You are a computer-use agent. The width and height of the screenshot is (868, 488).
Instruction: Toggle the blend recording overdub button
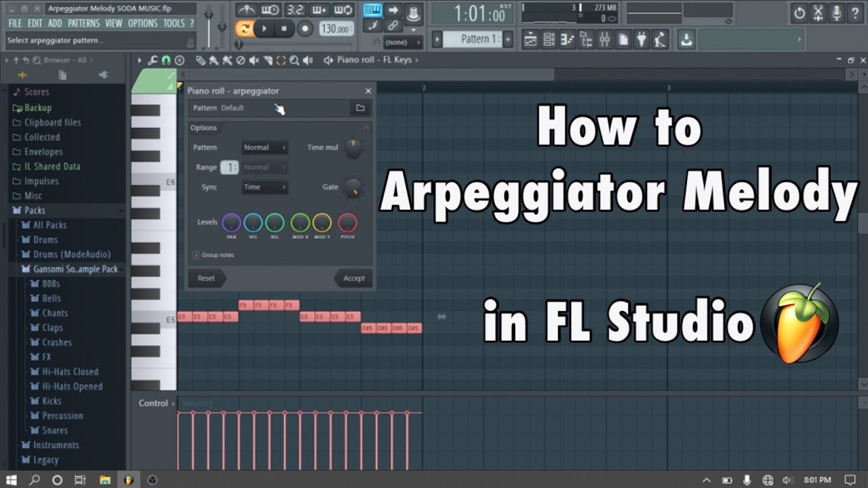(x=319, y=9)
